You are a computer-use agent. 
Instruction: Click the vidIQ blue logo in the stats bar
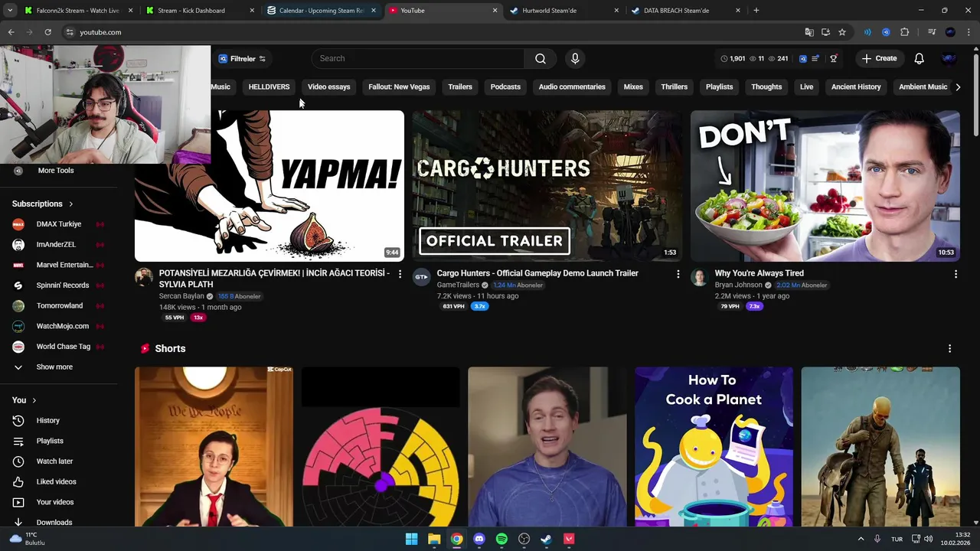click(802, 59)
